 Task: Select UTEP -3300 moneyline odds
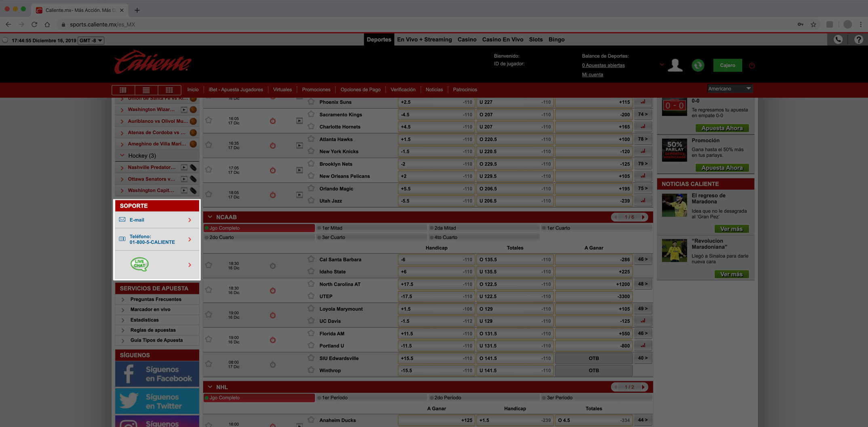pos(594,297)
